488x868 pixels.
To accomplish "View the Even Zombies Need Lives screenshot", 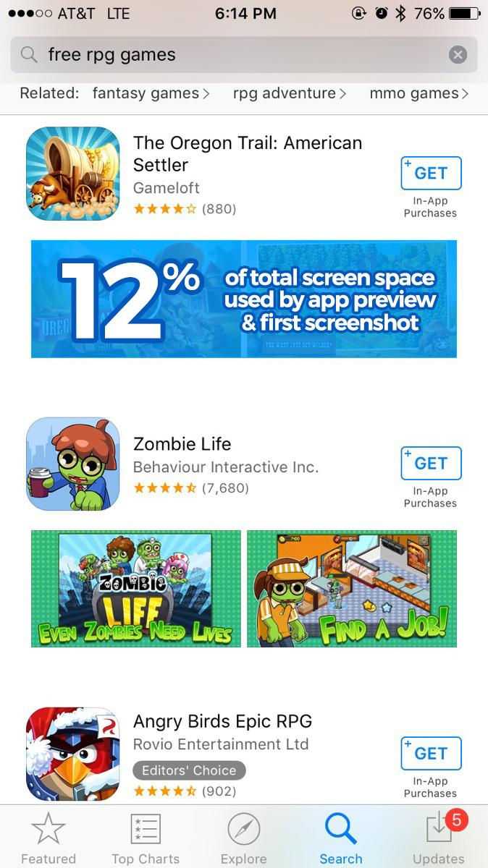I will pyautogui.click(x=136, y=589).
